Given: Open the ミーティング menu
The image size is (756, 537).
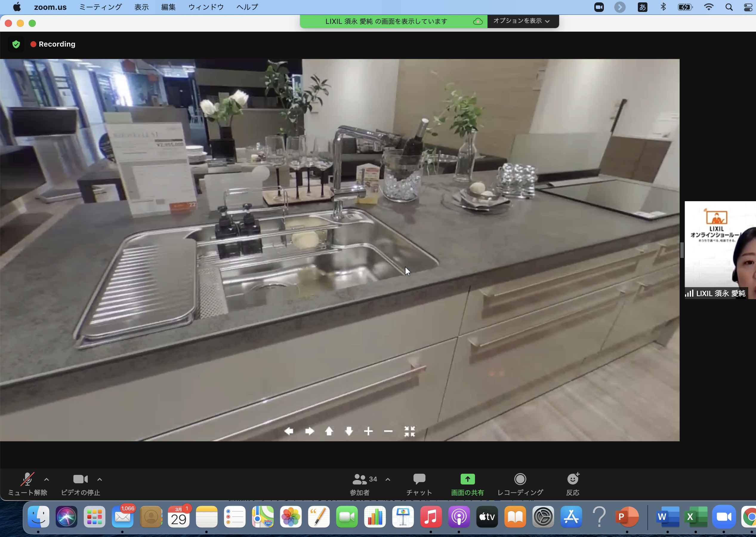Looking at the screenshot, I should [x=101, y=7].
